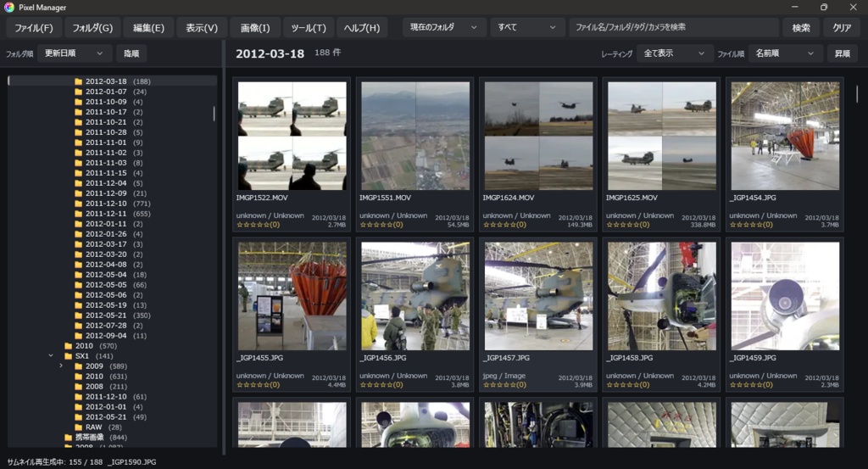The width and height of the screenshot is (868, 469).
Task: Click the folder icon next to 2011-12-10 (771)
Action: [x=79, y=204]
